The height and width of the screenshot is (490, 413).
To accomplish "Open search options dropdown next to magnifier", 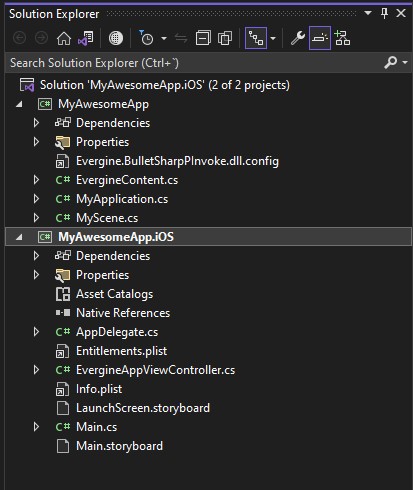I will 405,63.
